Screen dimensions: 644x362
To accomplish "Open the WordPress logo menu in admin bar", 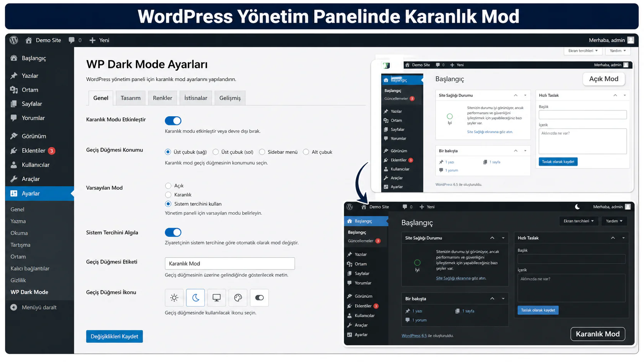I will point(14,40).
